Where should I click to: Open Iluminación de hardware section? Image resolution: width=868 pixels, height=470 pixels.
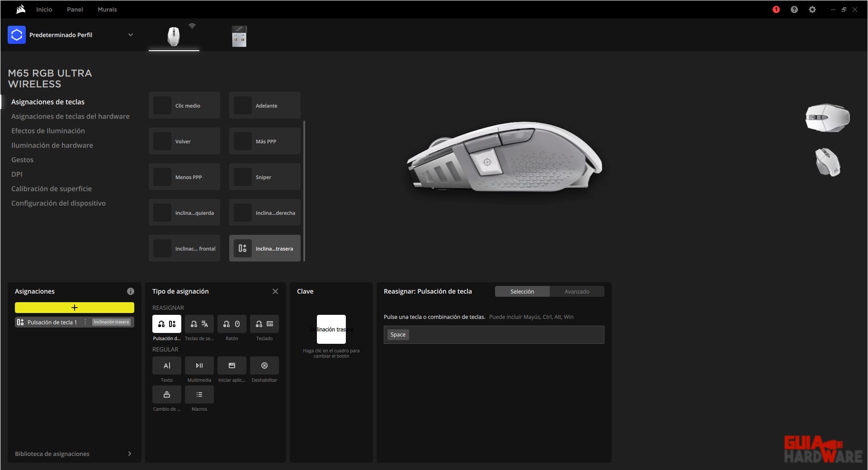[52, 145]
